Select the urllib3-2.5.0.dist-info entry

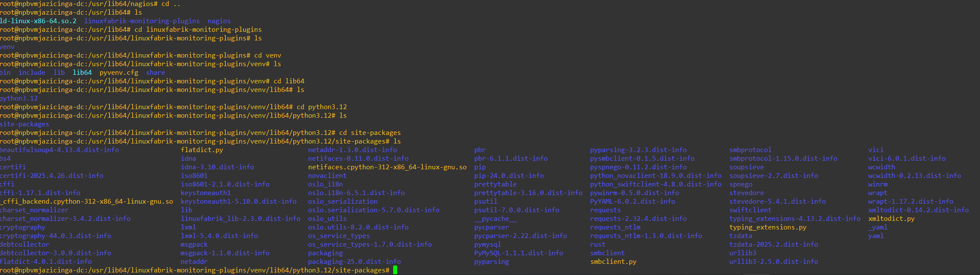[774, 262]
